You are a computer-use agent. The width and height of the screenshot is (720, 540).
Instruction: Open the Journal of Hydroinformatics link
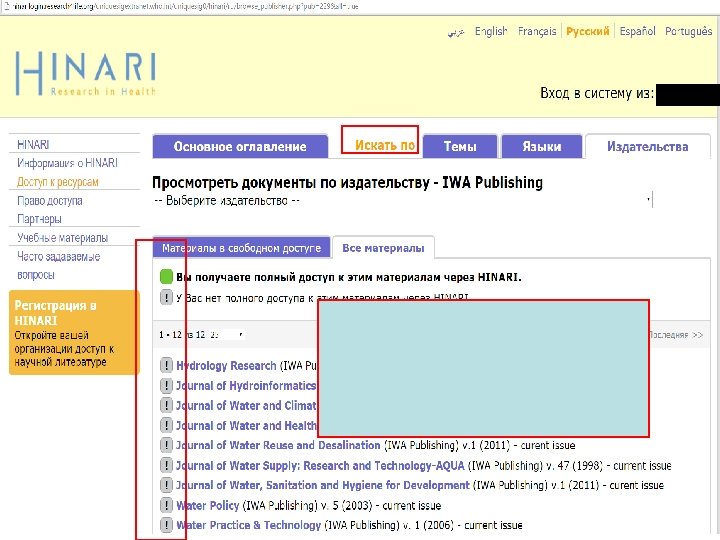point(246,385)
